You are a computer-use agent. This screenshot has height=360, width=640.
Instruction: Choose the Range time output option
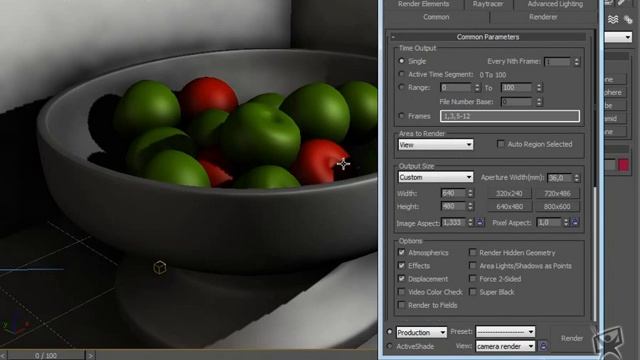(x=401, y=87)
